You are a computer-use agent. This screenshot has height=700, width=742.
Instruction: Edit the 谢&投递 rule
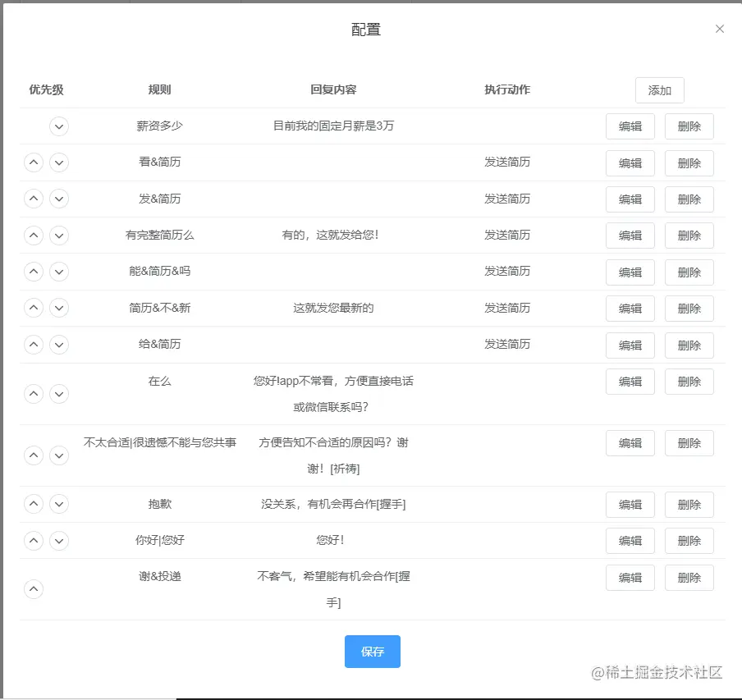coord(630,578)
